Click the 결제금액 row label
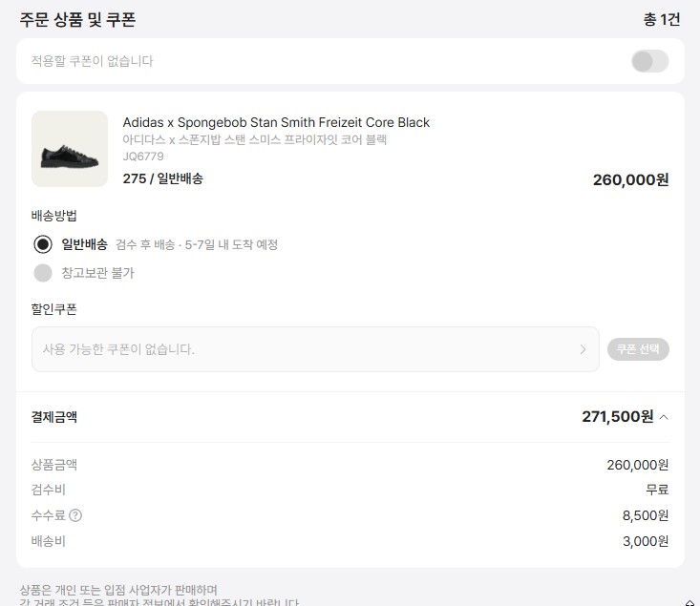This screenshot has height=606, width=700. (54, 417)
